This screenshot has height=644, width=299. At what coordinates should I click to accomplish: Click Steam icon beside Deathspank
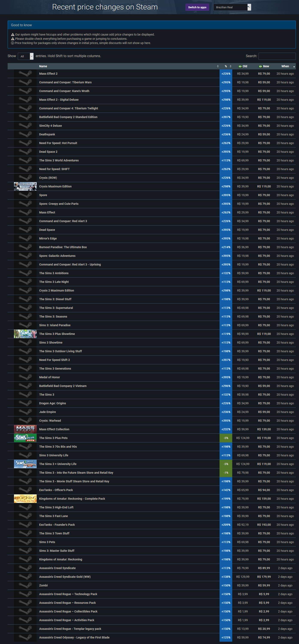coord(25,134)
